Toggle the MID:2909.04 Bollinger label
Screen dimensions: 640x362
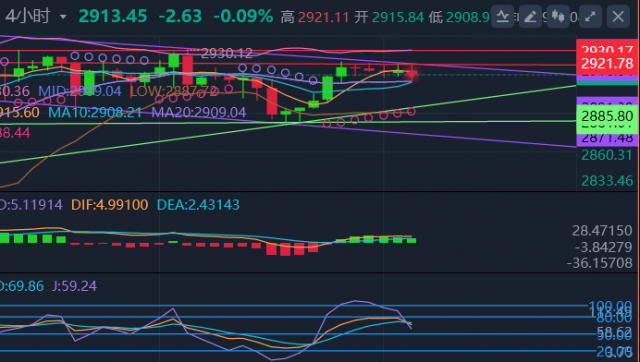[x=80, y=91]
